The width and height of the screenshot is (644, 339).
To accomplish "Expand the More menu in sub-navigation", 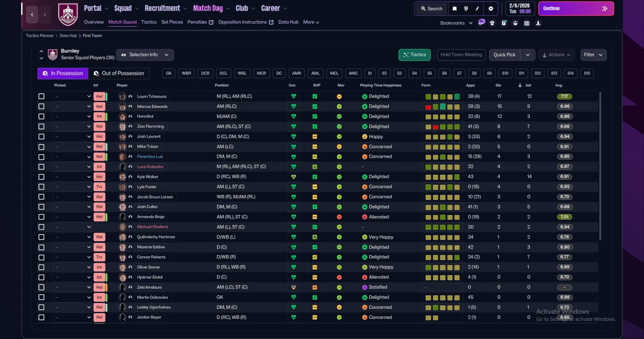I will (x=311, y=22).
